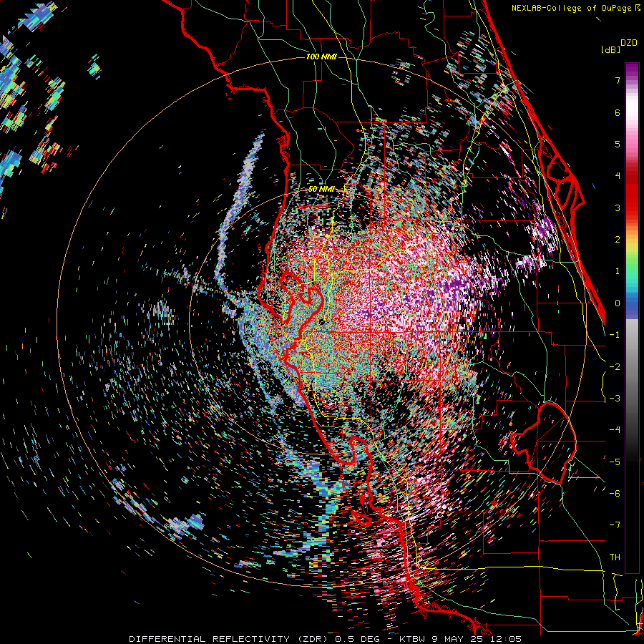Select the 3 dB scale value
Image resolution: width=644 pixels, height=644 pixels.
pos(618,208)
